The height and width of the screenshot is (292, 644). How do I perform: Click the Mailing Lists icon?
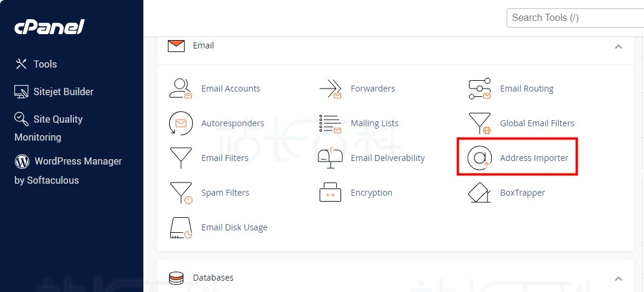[330, 123]
